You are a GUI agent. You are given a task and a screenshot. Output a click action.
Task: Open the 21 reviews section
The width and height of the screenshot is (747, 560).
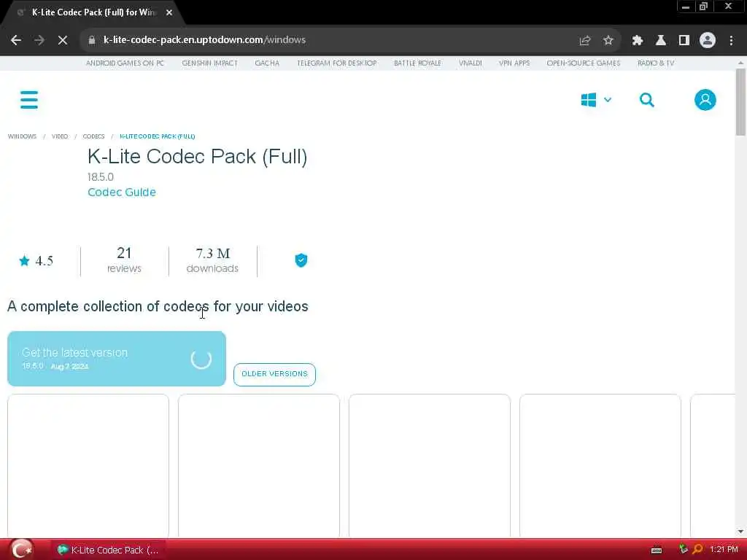coord(124,260)
